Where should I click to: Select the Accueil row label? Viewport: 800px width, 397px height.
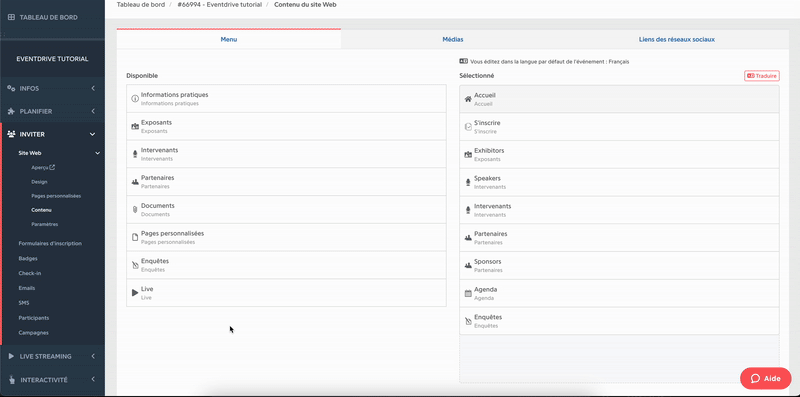point(485,95)
